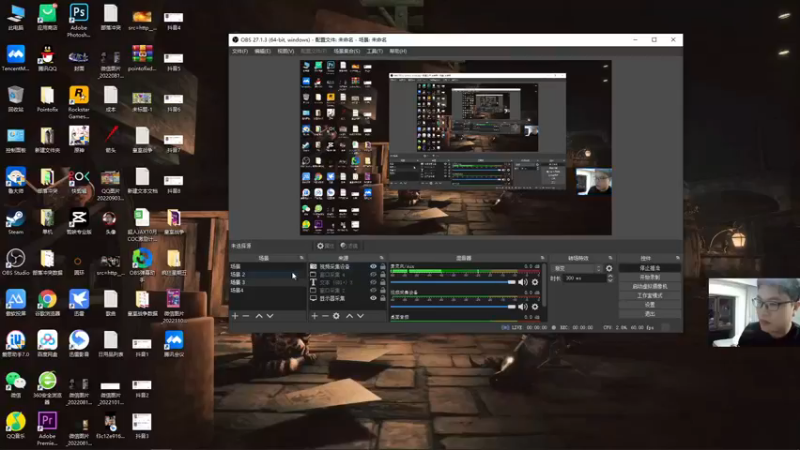Toggle lock on 视频采集设备 source
Image resolution: width=800 pixels, height=450 pixels.
tap(383, 266)
